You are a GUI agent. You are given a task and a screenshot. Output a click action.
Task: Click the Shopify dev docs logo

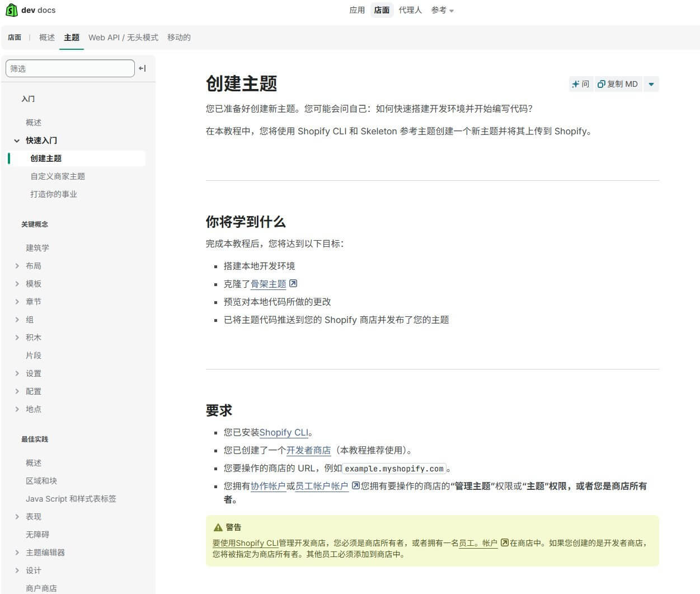click(30, 10)
